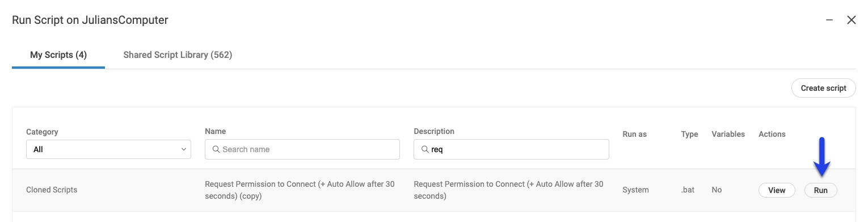Click the Create script button
Screen dimensions: 868x222
tap(823, 88)
